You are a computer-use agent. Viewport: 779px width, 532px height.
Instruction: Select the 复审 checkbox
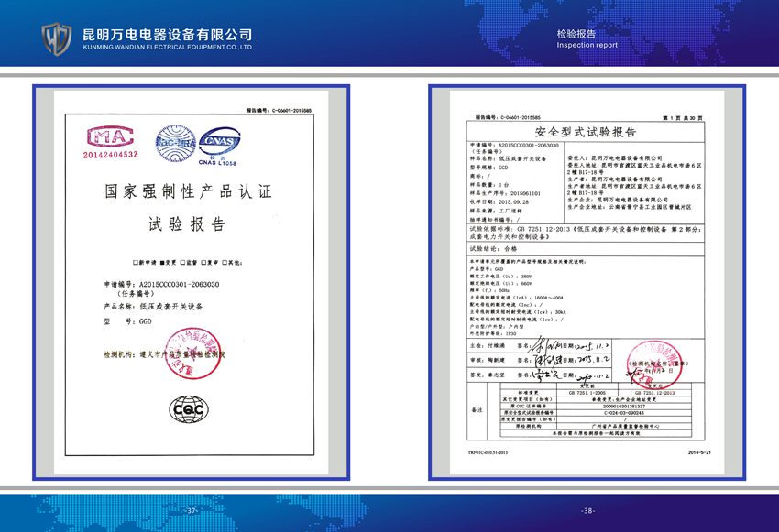coord(205,263)
